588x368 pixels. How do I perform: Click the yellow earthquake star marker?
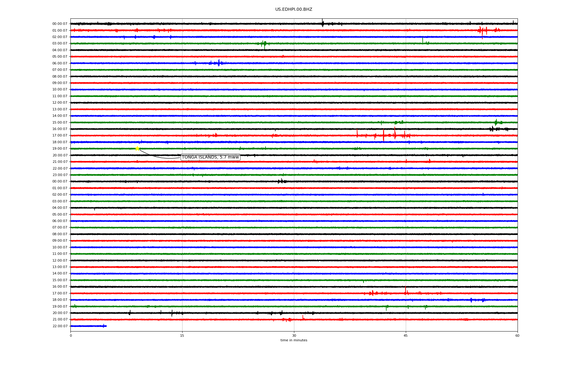click(137, 149)
